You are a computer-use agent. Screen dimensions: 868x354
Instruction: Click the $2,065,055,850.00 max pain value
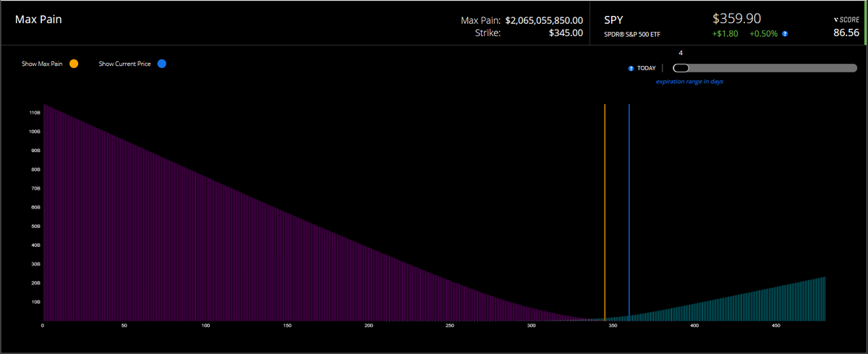tap(542, 20)
